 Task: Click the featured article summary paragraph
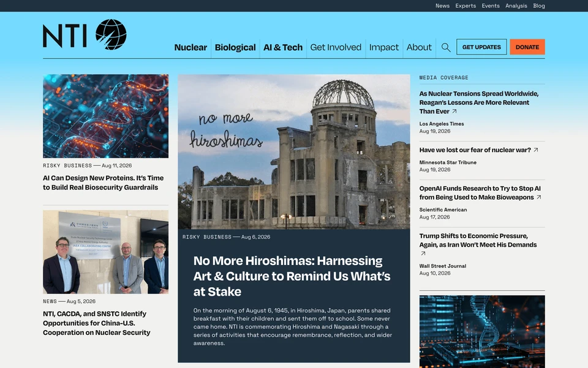click(x=293, y=327)
